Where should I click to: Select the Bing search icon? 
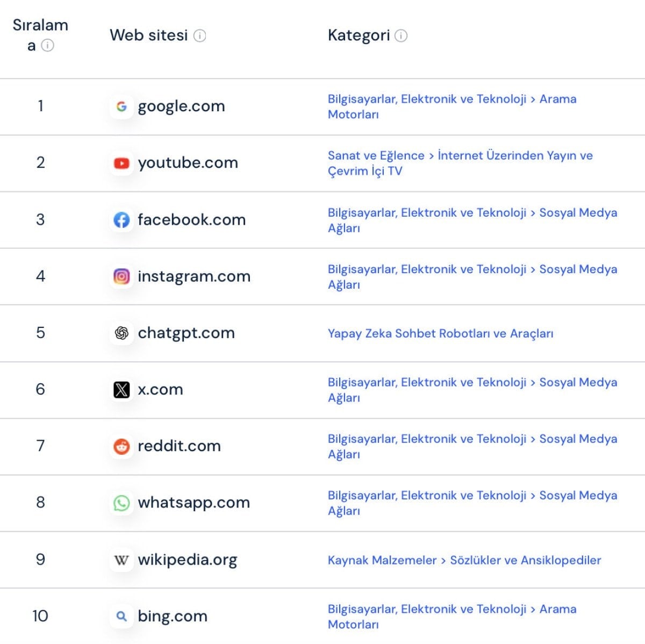[121, 616]
